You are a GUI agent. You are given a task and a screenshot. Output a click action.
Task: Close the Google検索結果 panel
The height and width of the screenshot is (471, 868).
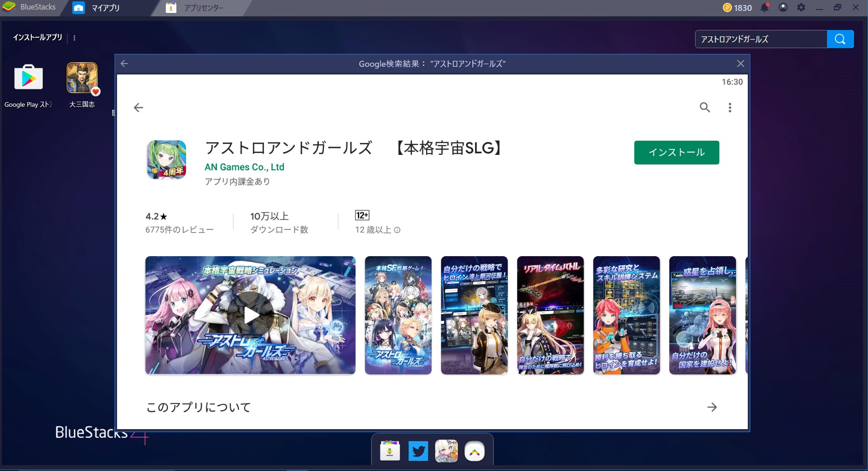(740, 64)
